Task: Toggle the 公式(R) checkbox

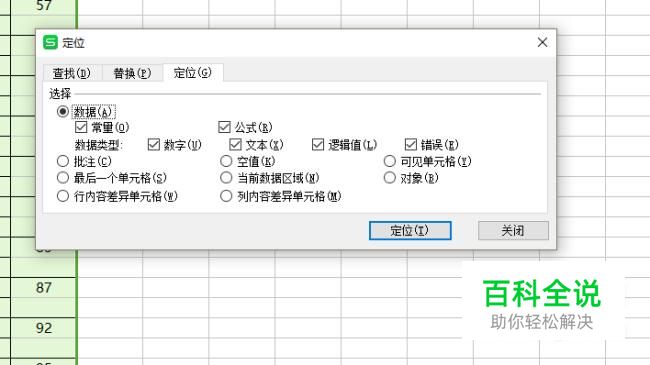Action: [224, 127]
